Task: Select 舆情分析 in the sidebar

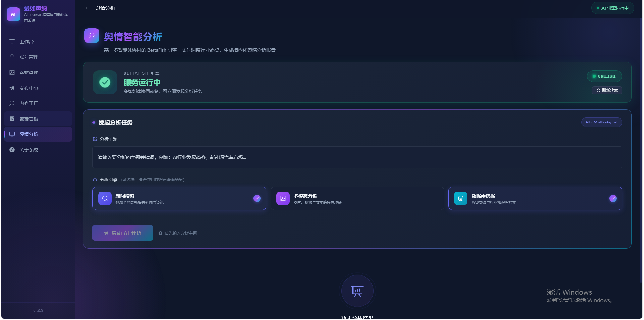Action: click(38, 134)
